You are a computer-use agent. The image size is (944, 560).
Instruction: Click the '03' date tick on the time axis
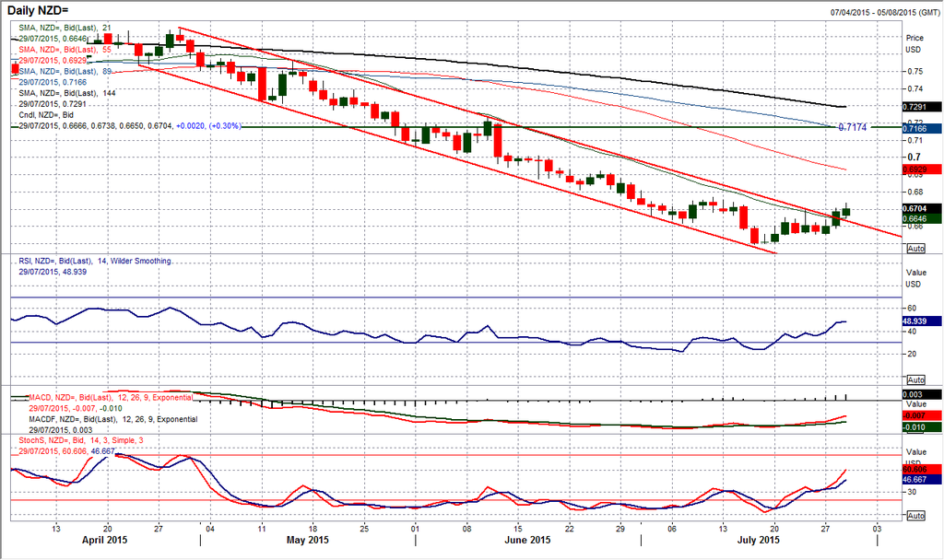pos(878,529)
